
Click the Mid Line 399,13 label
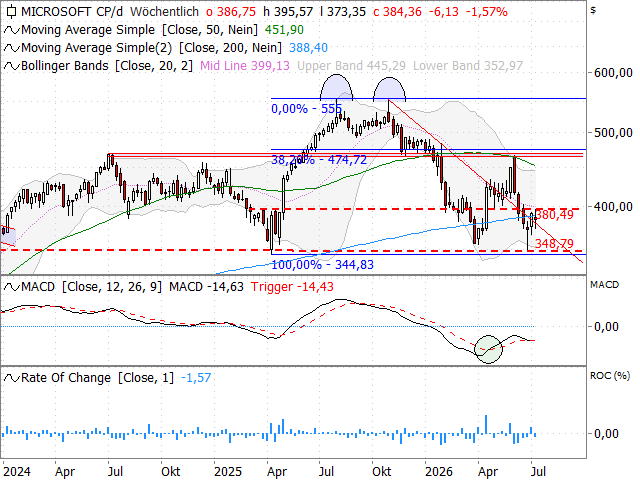(x=244, y=66)
